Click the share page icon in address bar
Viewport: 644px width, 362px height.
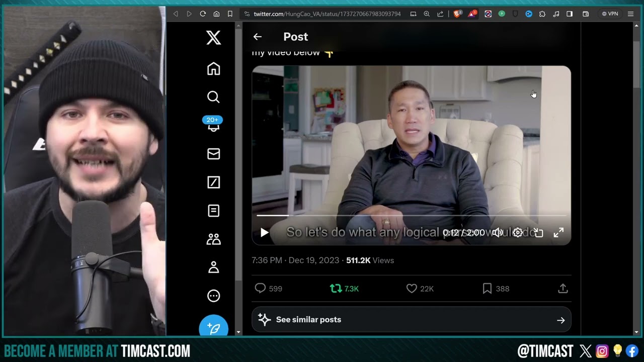pos(440,14)
